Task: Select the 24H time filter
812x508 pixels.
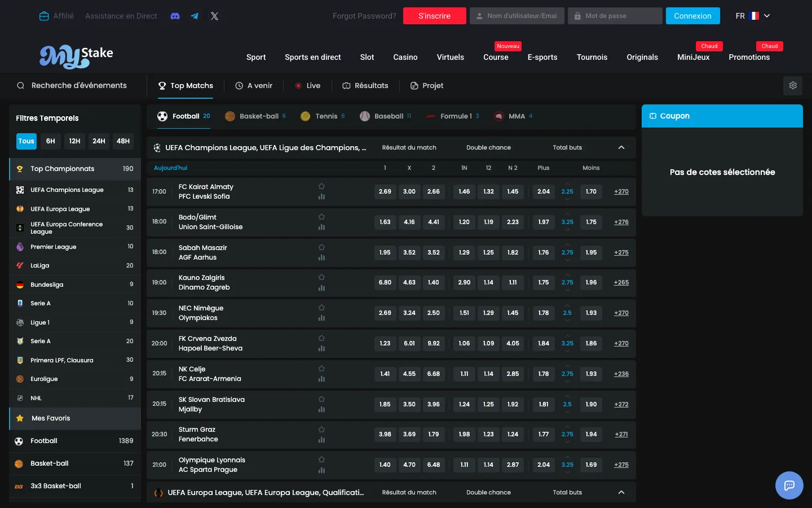Action: tap(99, 141)
